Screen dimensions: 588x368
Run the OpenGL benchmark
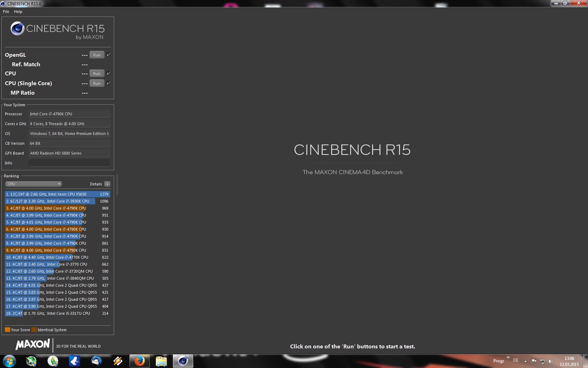coord(97,55)
